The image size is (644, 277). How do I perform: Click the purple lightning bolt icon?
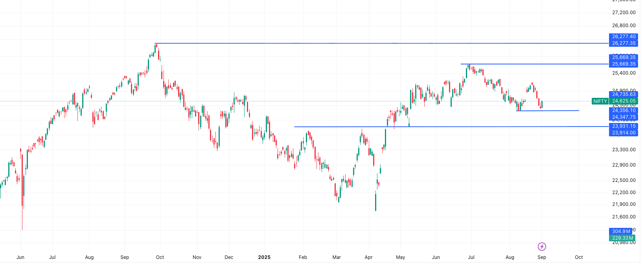point(542,247)
